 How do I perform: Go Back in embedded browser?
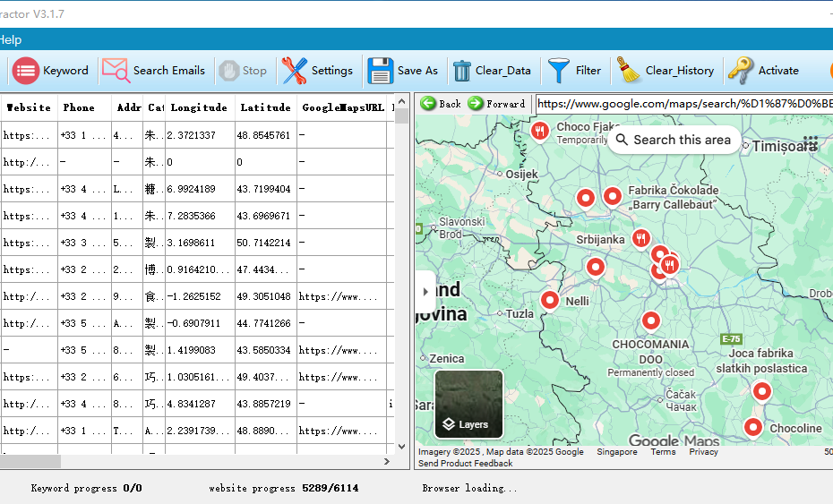pyautogui.click(x=429, y=104)
